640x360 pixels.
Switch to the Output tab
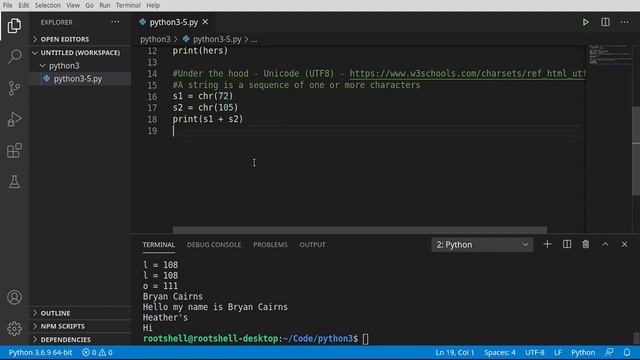(x=313, y=244)
